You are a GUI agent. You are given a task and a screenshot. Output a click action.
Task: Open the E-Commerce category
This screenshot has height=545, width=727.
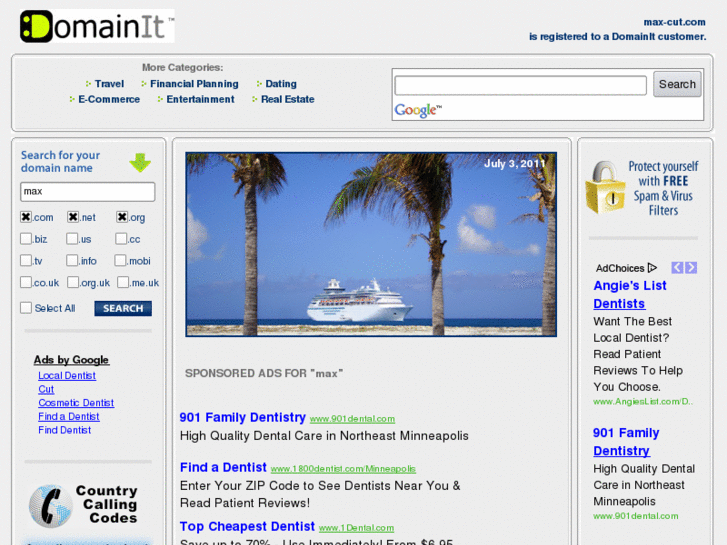[109, 99]
